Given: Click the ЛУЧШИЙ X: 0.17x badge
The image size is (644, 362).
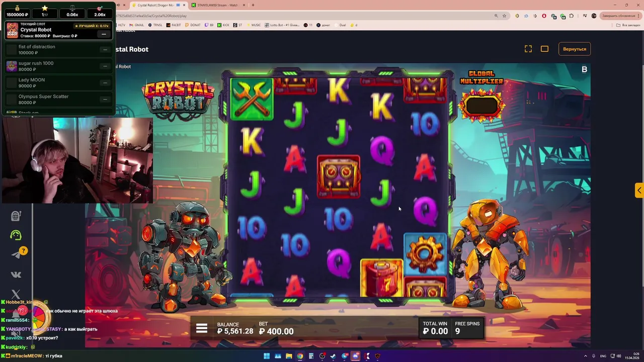Looking at the screenshot, I should tap(92, 26).
